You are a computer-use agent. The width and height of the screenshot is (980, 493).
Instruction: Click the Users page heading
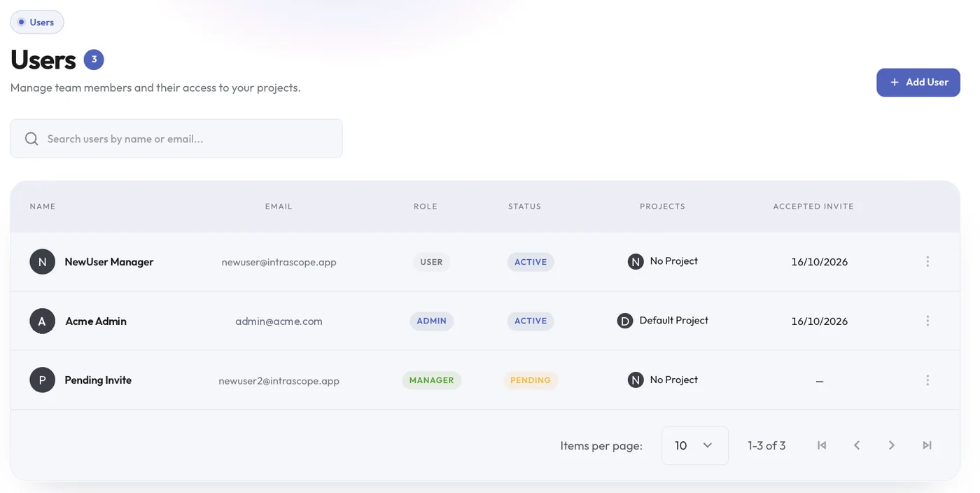[x=43, y=60]
